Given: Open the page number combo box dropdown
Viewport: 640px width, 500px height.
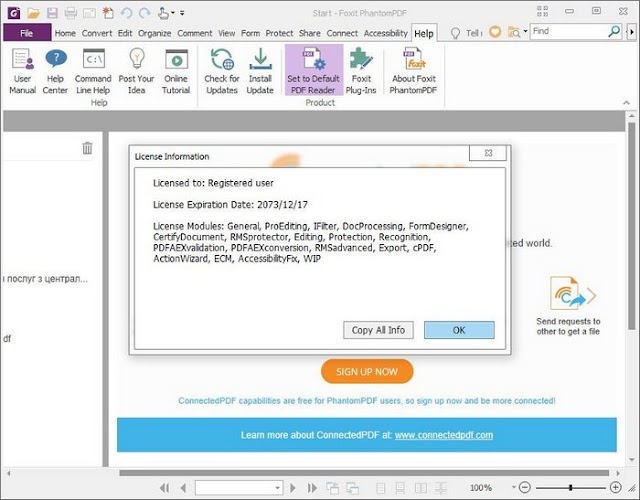Looking at the screenshot, I should (x=277, y=488).
